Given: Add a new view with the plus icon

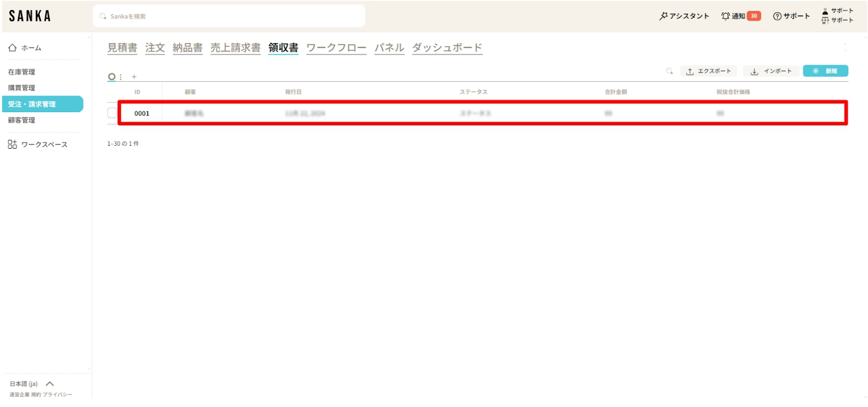Looking at the screenshot, I should pos(134,77).
